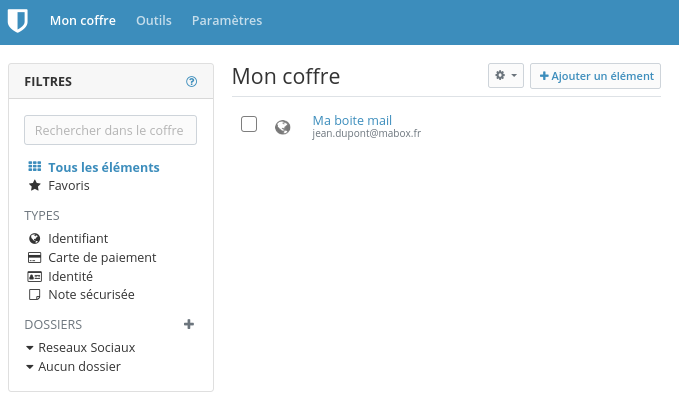
Task: Click the sticky note icon for Note sécurisée
Action: [x=35, y=295]
